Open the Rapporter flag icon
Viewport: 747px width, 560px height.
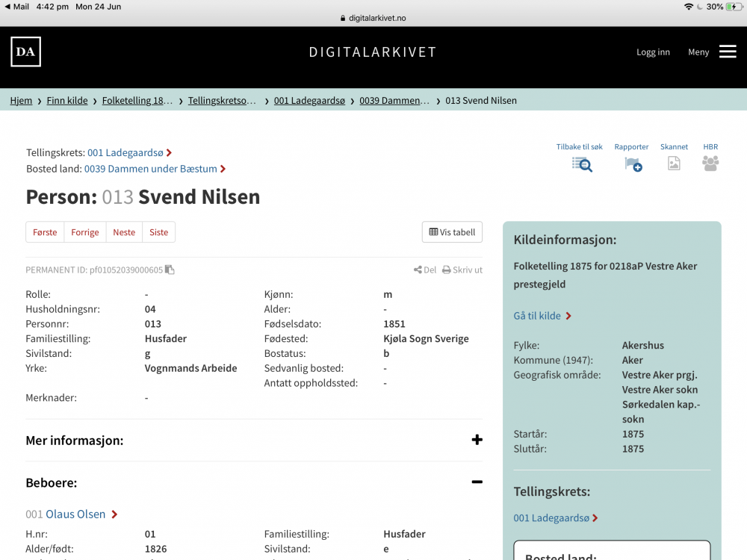click(633, 164)
